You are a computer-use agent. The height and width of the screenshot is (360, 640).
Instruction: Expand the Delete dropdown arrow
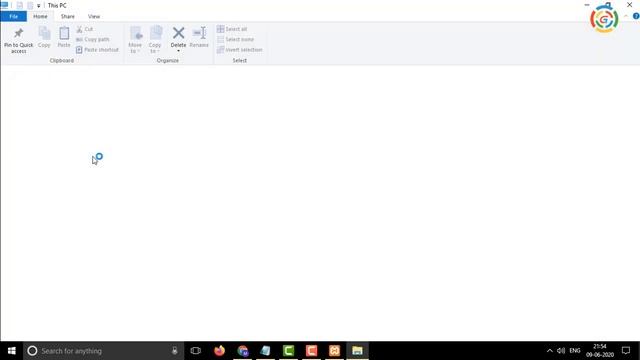click(x=178, y=51)
